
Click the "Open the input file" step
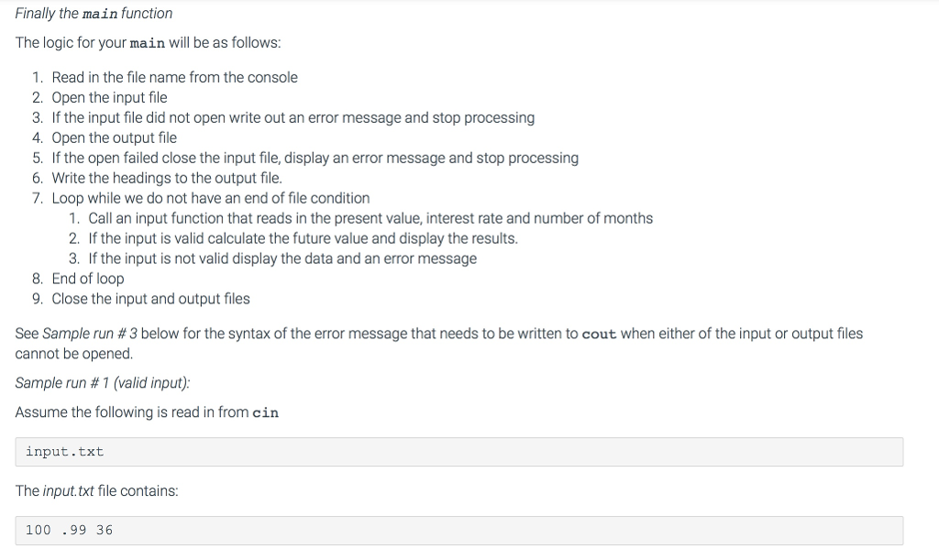[109, 98]
